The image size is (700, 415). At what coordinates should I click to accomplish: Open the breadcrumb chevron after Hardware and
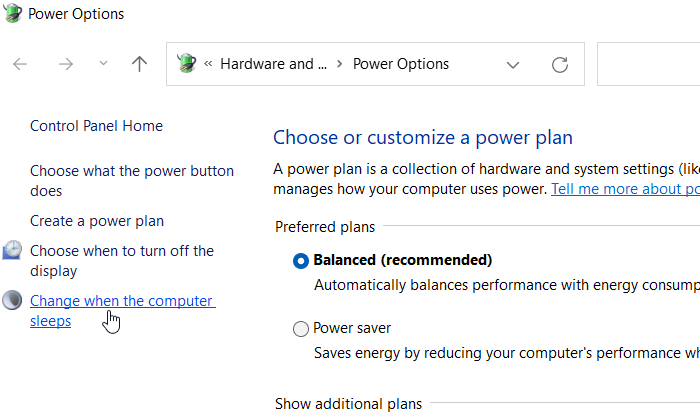click(x=340, y=64)
